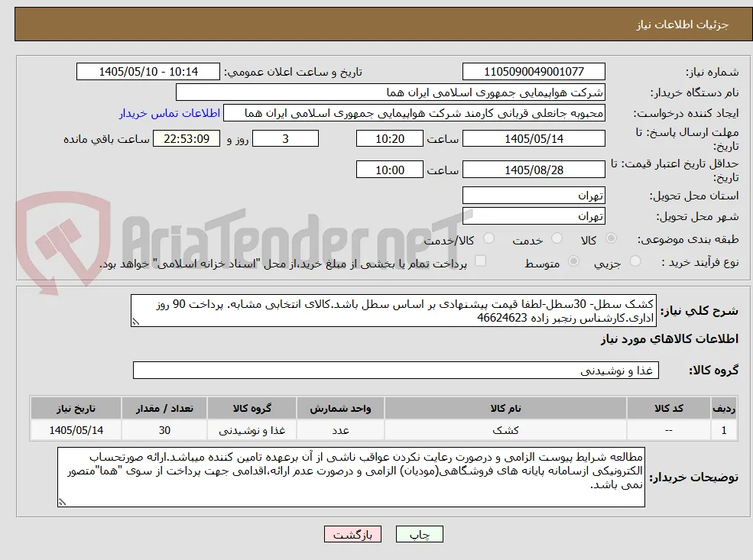Click the نام کالا column header
Screen dimensions: 753x560
point(505,409)
